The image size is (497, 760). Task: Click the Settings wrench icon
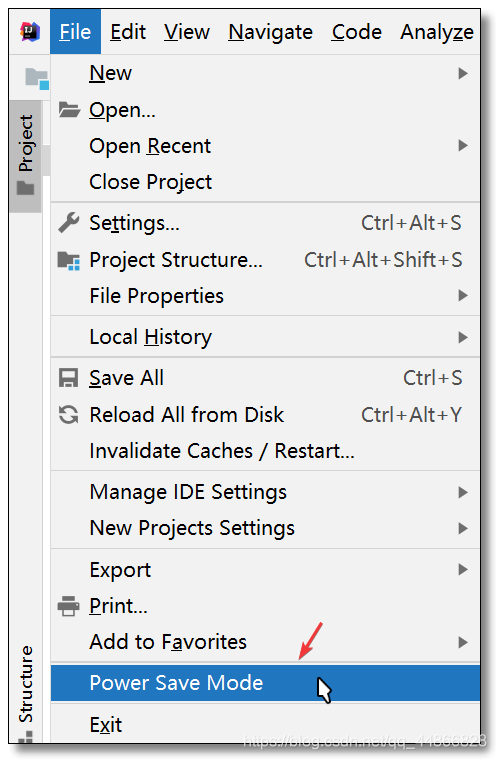pyautogui.click(x=68, y=223)
